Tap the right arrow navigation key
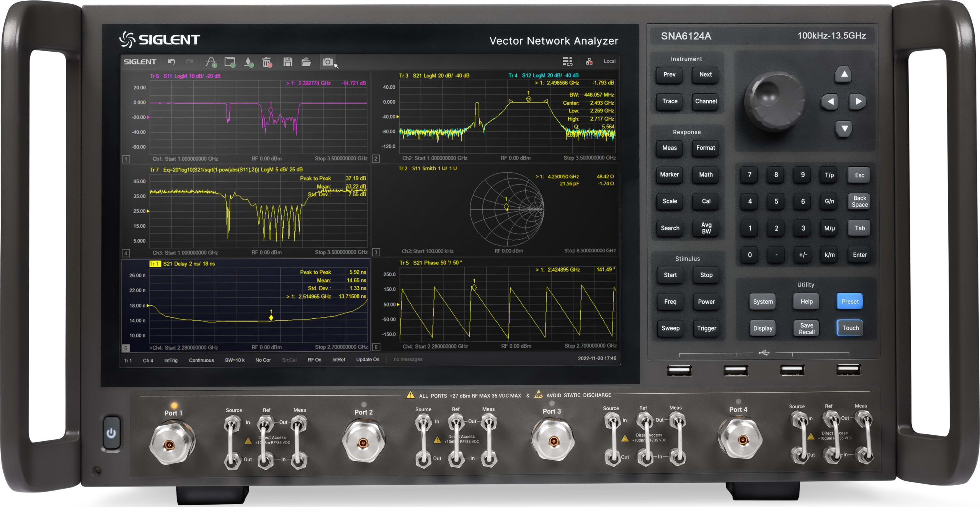 (857, 101)
